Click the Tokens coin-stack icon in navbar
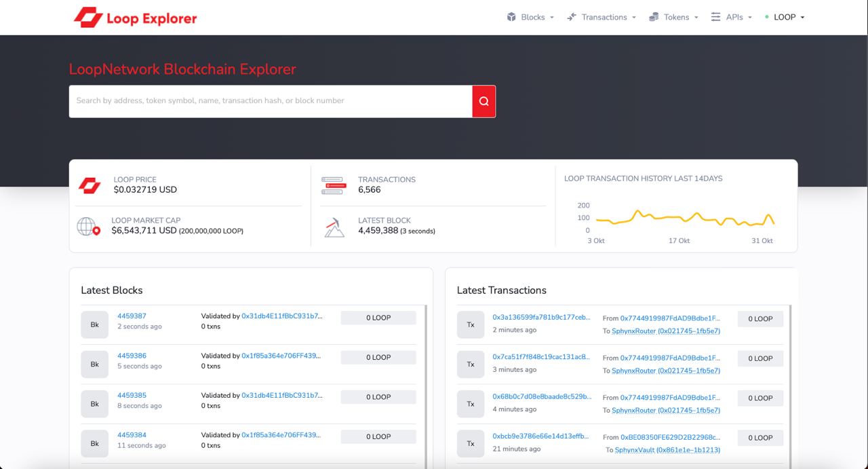Screen dimensions: 868x469 click(652, 17)
